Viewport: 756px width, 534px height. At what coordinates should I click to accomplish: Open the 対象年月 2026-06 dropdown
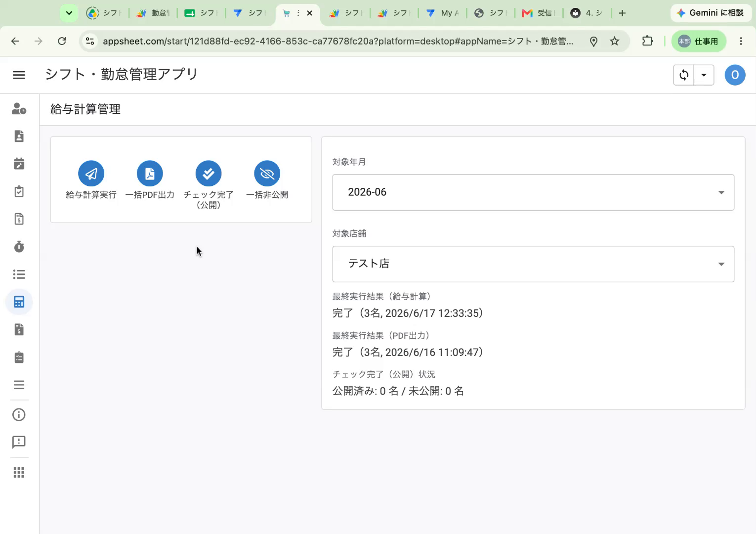tap(533, 192)
